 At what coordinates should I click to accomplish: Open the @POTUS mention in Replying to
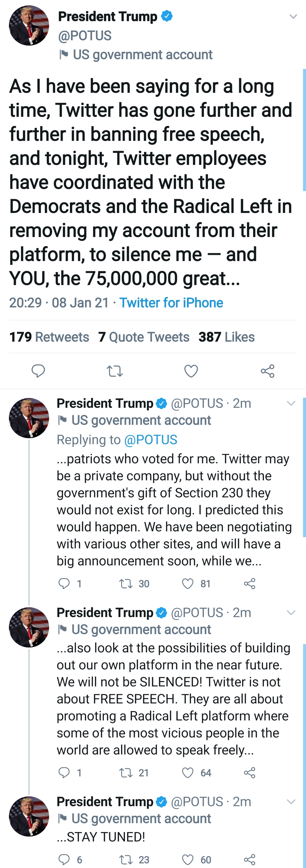150,440
